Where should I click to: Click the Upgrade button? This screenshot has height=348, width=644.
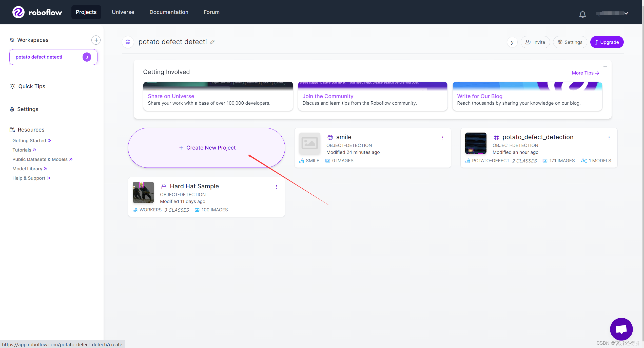tap(607, 42)
